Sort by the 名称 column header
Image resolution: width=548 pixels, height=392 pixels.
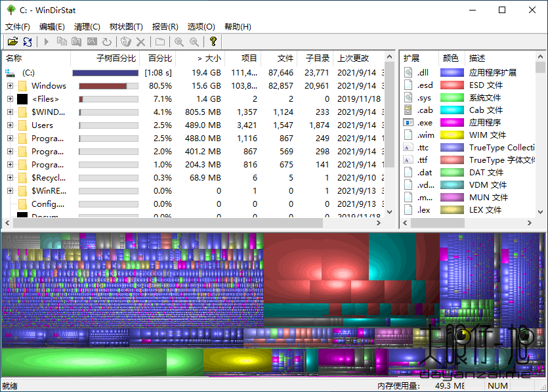click(x=36, y=58)
